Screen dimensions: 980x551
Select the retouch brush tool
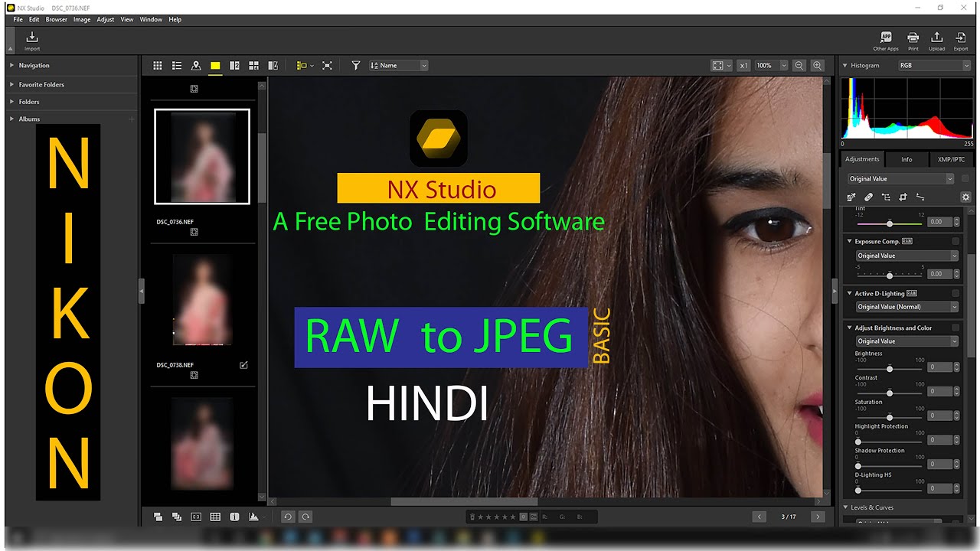pyautogui.click(x=868, y=197)
